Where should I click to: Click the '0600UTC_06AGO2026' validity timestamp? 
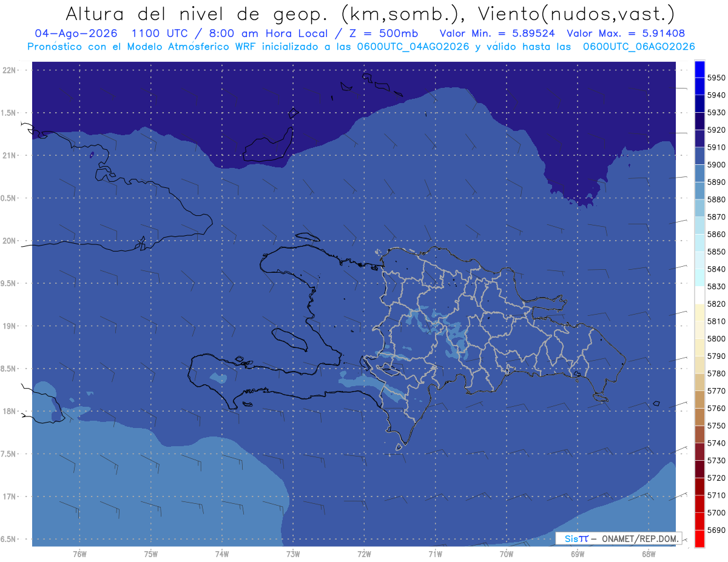(639, 47)
